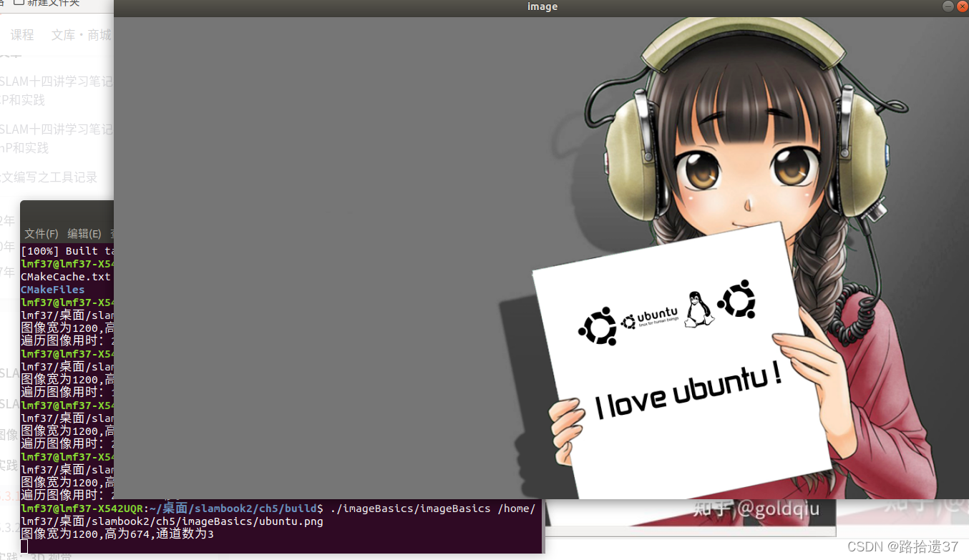Click the ubuntu.png file path line
Viewport: 969px width, 560px height.
click(x=172, y=521)
